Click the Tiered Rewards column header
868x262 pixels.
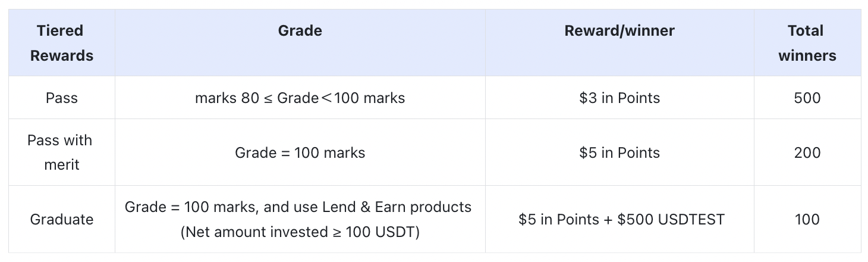click(62, 43)
